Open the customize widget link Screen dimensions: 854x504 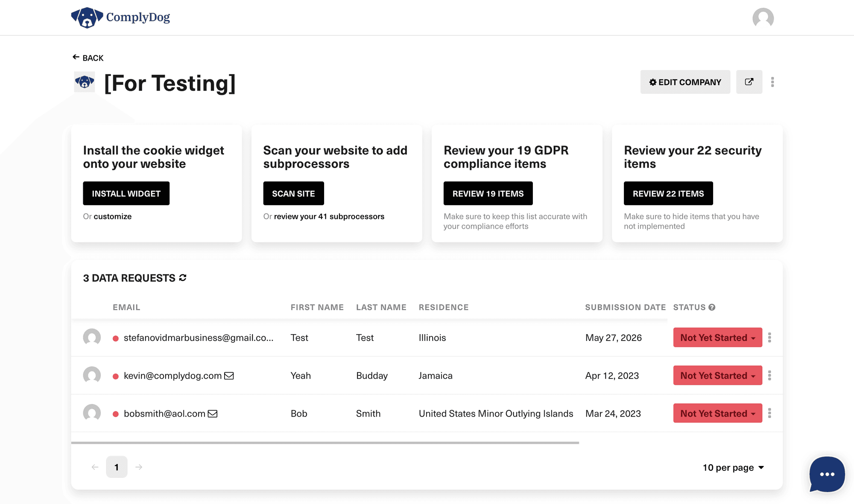113,216
